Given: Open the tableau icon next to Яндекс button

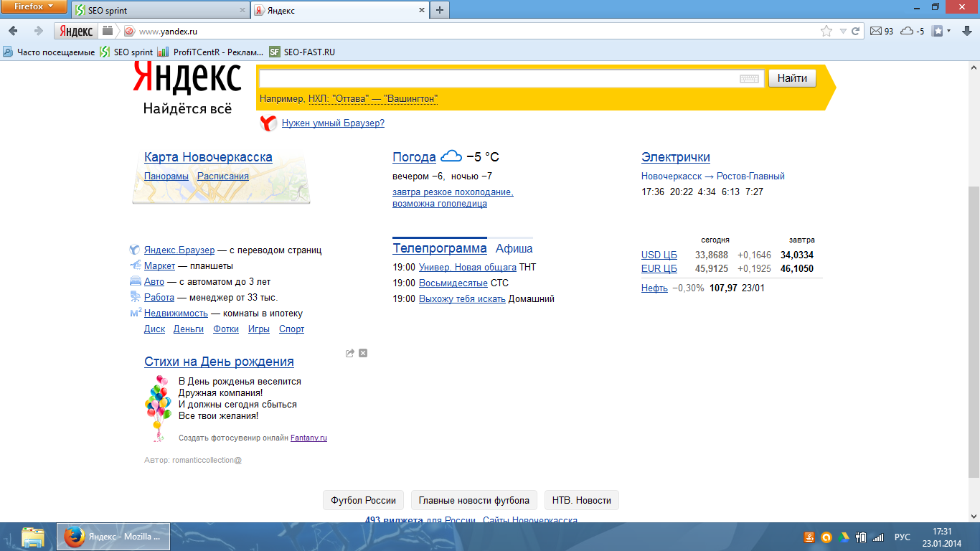Looking at the screenshot, I should [108, 31].
